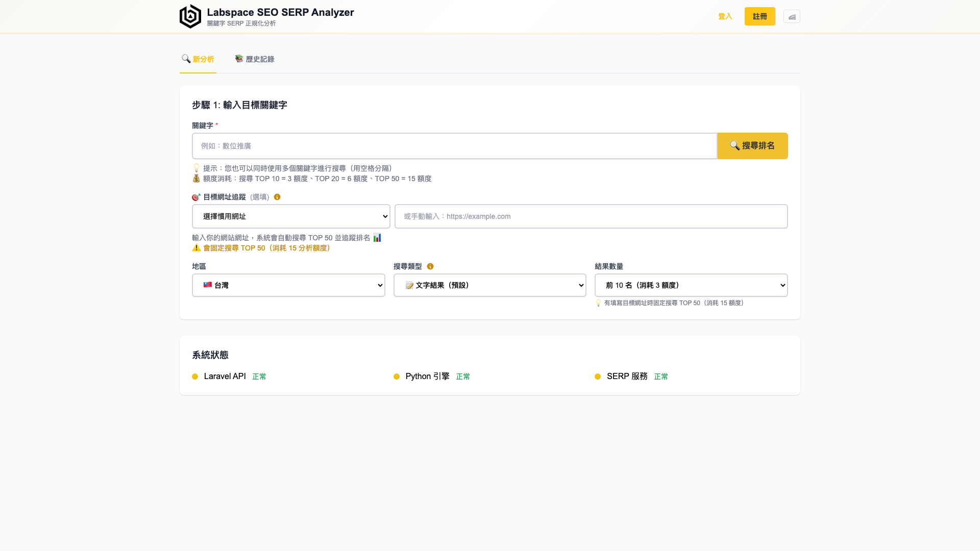Click the yellow 註冊 button
Screen dimensions: 980x551
759,16
